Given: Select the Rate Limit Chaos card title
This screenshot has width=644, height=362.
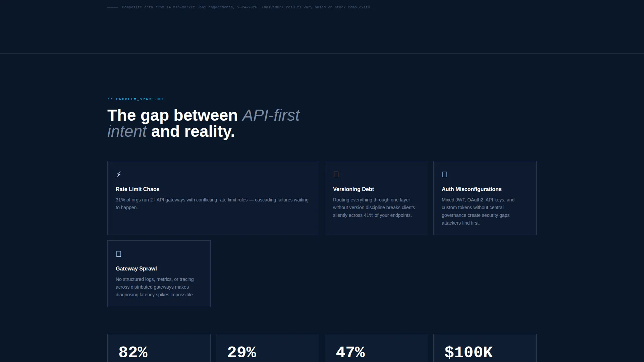Looking at the screenshot, I should coord(138,189).
